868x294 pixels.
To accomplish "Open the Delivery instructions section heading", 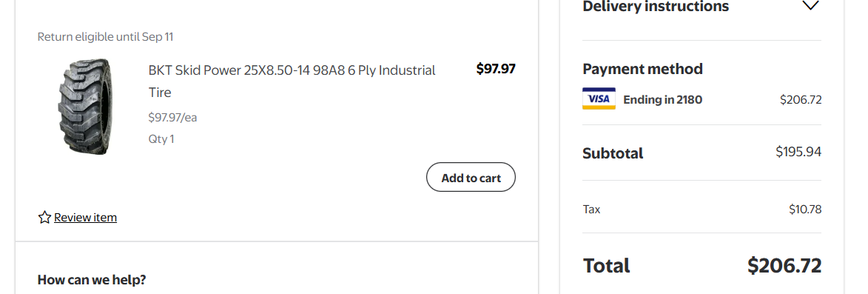I will point(656,7).
